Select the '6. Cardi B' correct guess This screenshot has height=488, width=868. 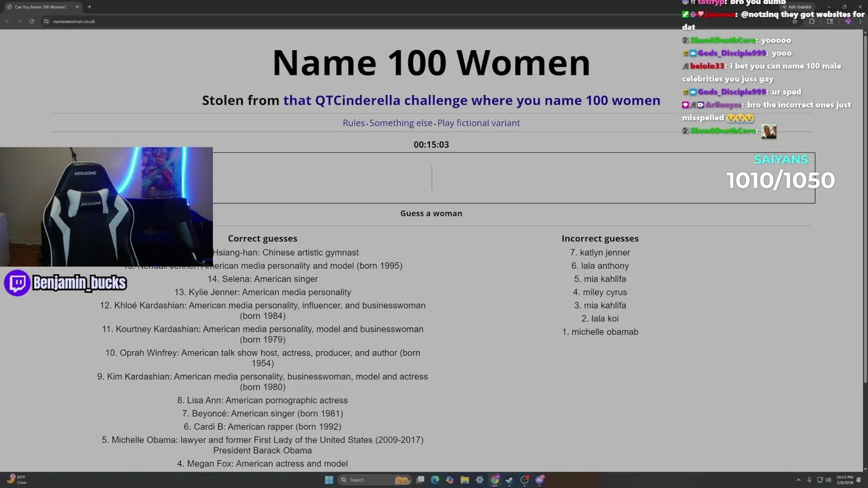262,427
